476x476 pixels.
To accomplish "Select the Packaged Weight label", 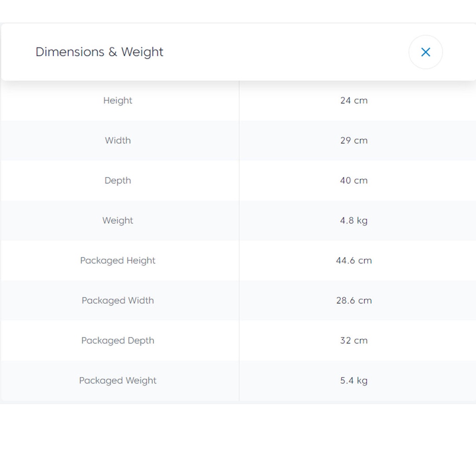I will [118, 380].
